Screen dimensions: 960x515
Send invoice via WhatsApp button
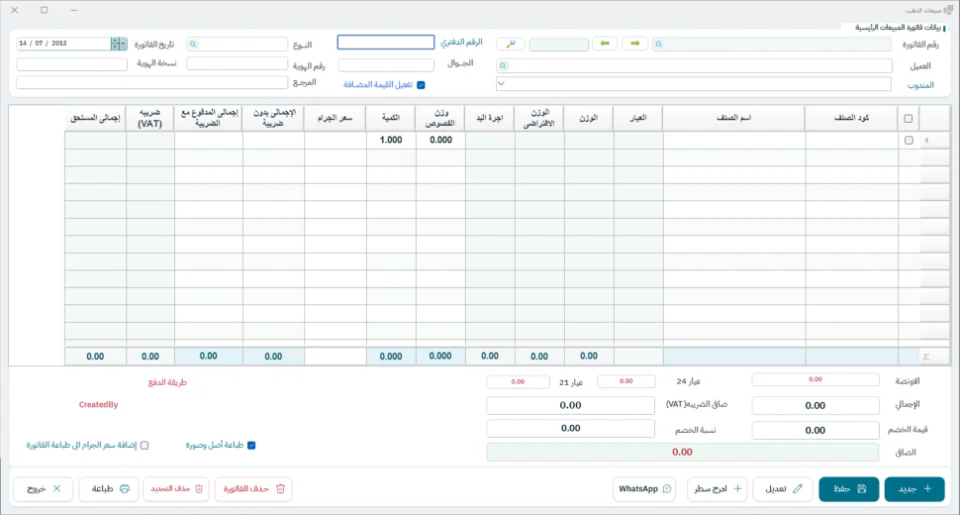point(644,489)
